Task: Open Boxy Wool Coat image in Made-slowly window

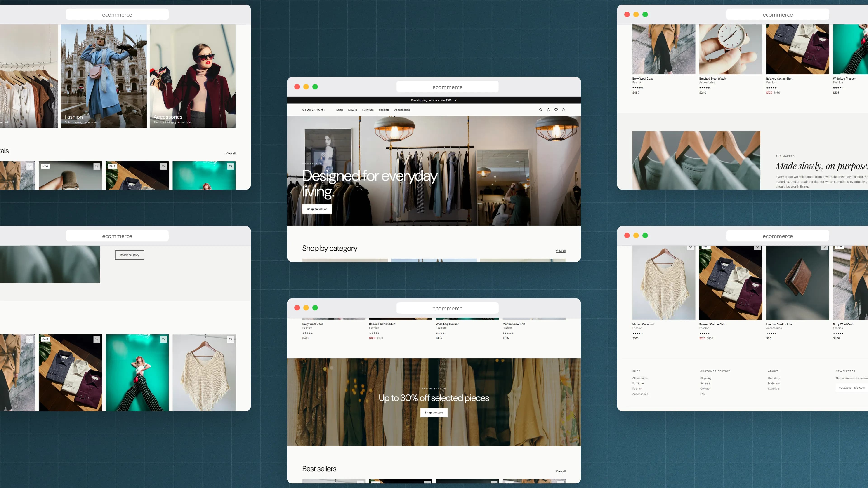Action: click(x=664, y=49)
